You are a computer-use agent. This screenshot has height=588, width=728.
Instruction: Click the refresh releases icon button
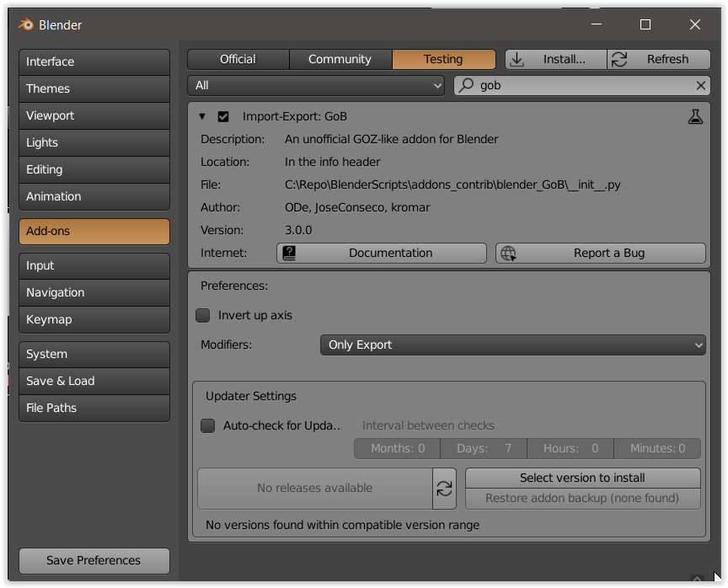(x=444, y=489)
